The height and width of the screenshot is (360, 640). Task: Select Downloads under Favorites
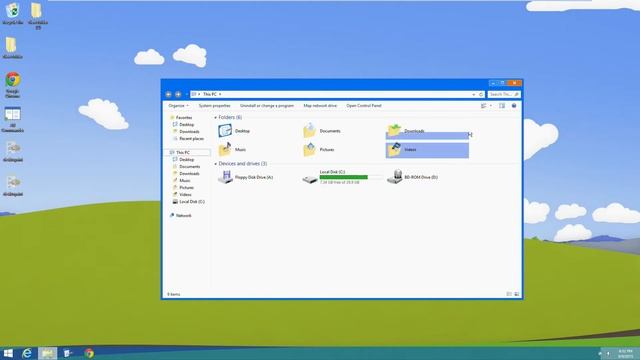pyautogui.click(x=186, y=131)
